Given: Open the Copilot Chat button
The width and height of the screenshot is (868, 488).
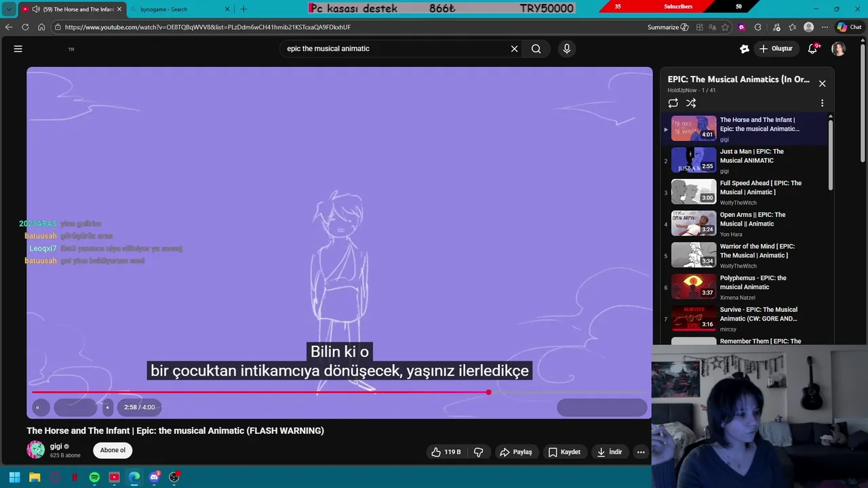Looking at the screenshot, I should pyautogui.click(x=849, y=27).
